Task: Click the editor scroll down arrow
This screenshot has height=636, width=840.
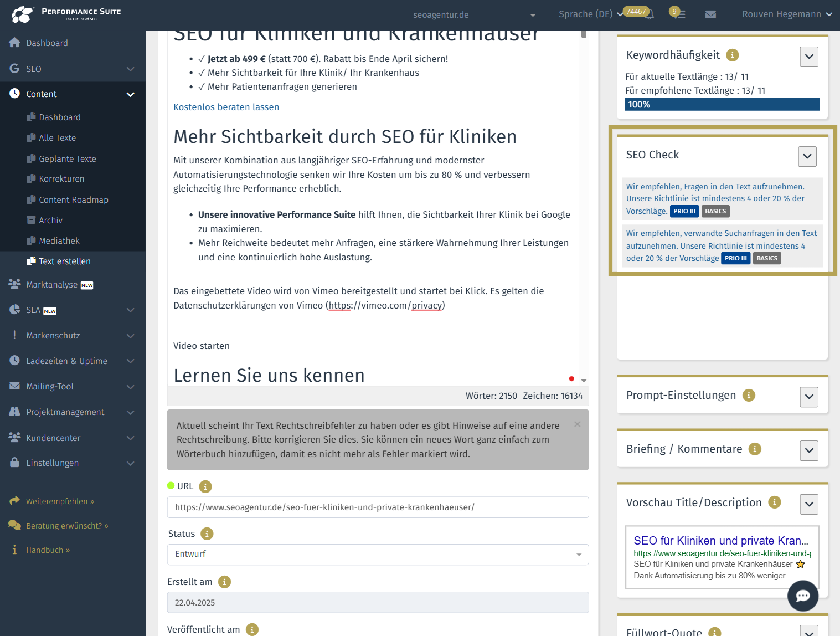Action: pos(584,381)
